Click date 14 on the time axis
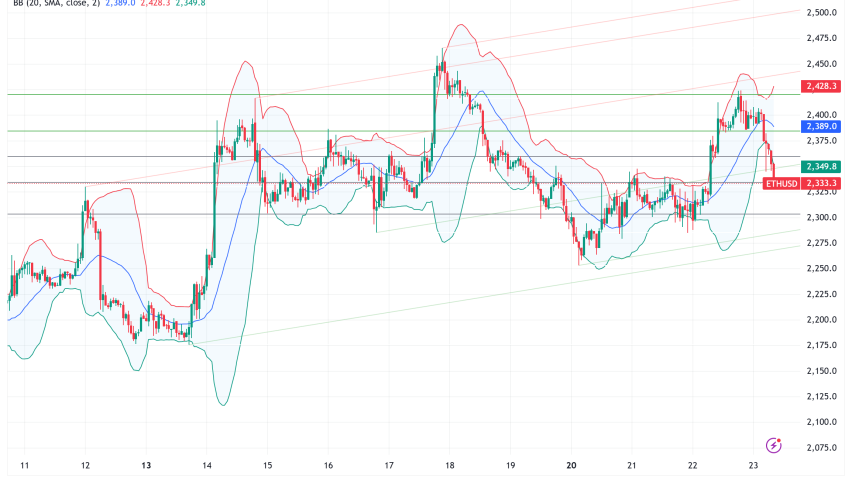 tap(207, 466)
